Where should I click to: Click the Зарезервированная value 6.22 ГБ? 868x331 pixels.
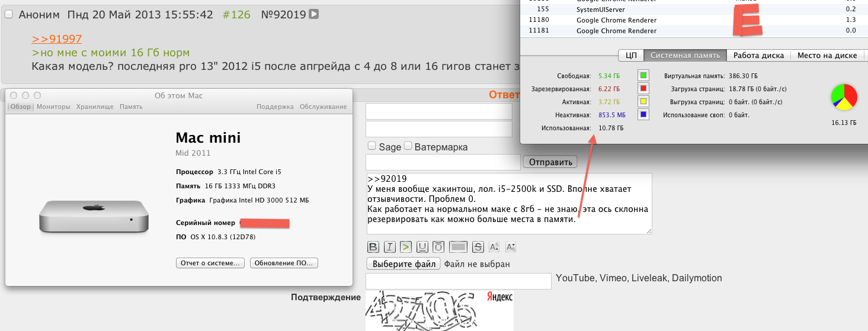(x=609, y=89)
